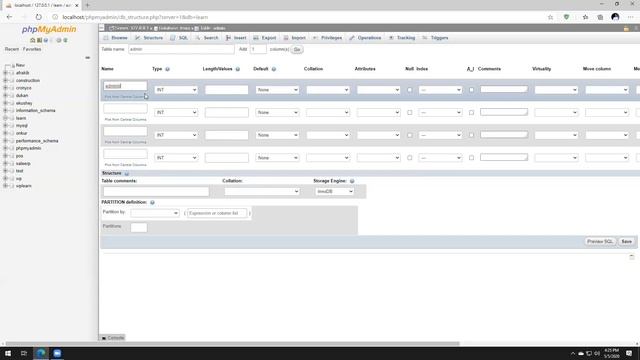Open Partition by dropdown
The image size is (640, 360).
point(155,213)
